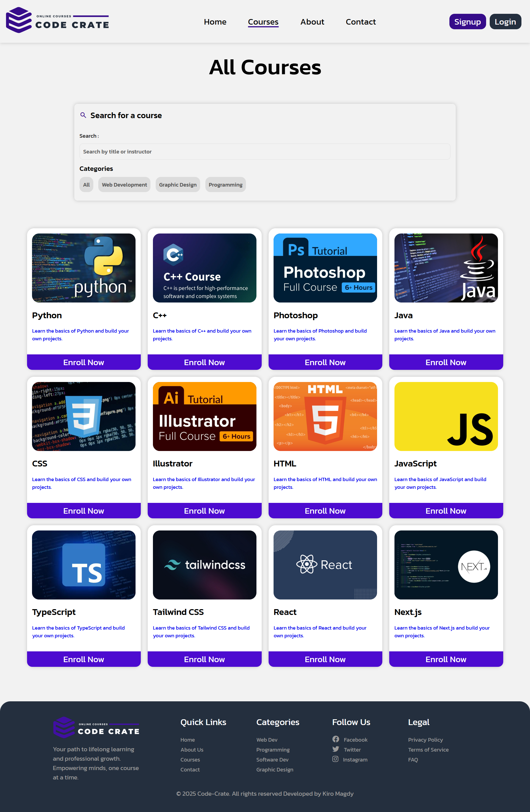
Task: Enroll Now in the React course
Action: click(325, 659)
